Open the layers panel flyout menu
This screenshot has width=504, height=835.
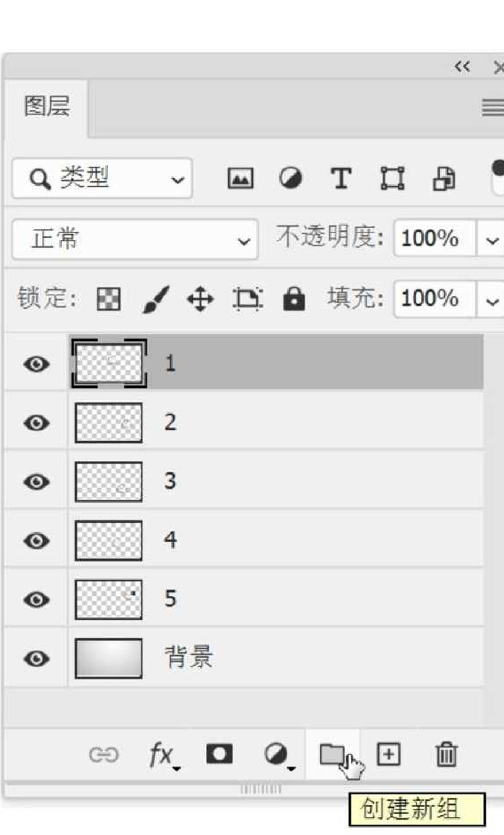pyautogui.click(x=492, y=108)
